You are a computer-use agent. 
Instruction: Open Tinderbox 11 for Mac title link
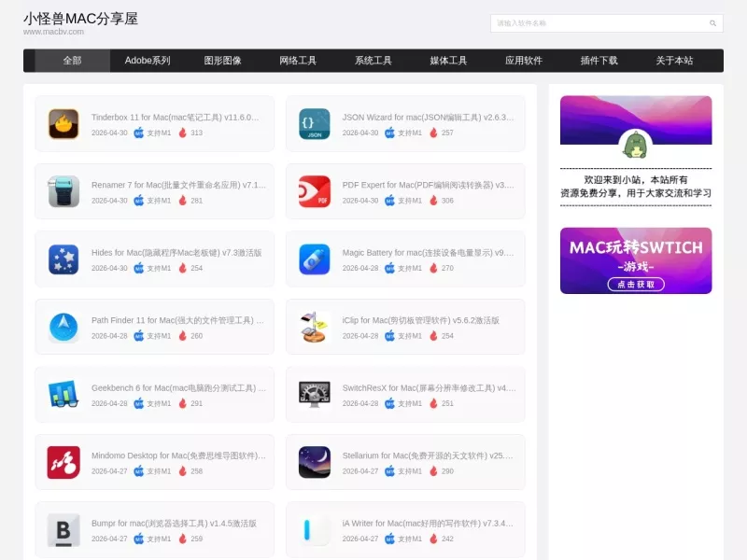point(176,118)
